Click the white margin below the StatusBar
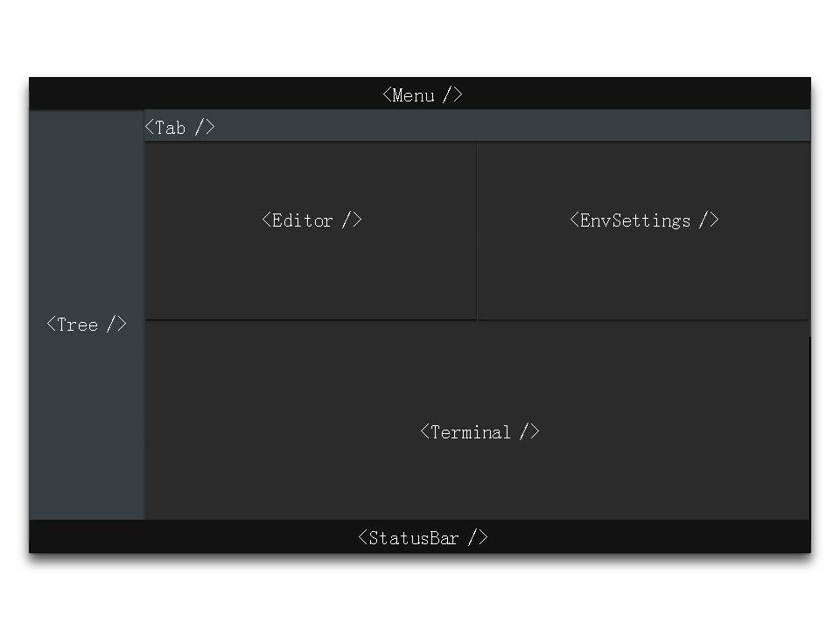This screenshot has width=840, height=630. click(x=420, y=595)
